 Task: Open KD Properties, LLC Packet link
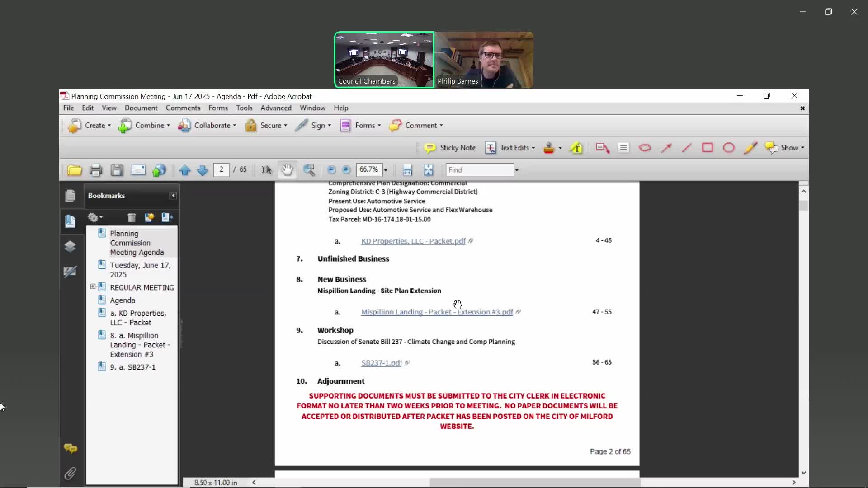(x=413, y=241)
